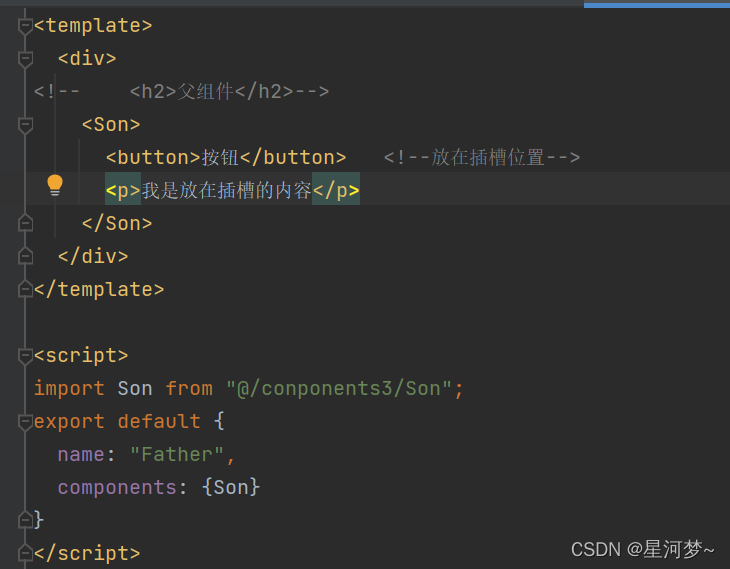Click fold marker beside closing /div tag

coord(26,256)
